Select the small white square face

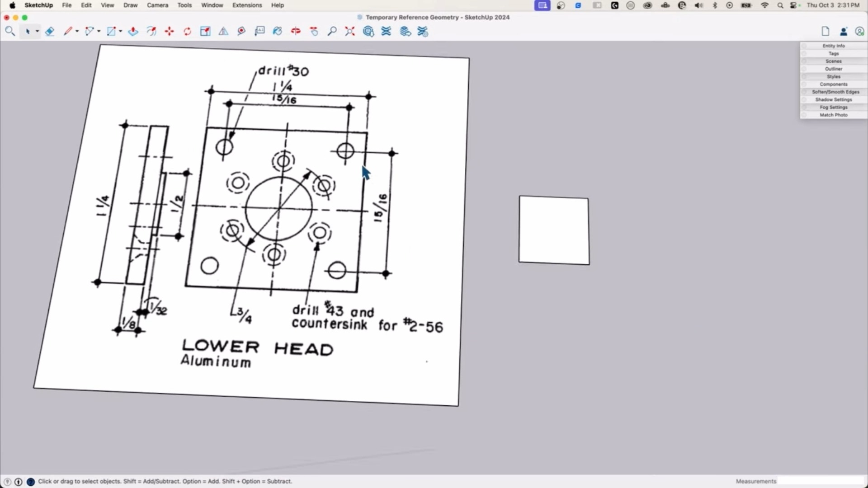tap(554, 230)
